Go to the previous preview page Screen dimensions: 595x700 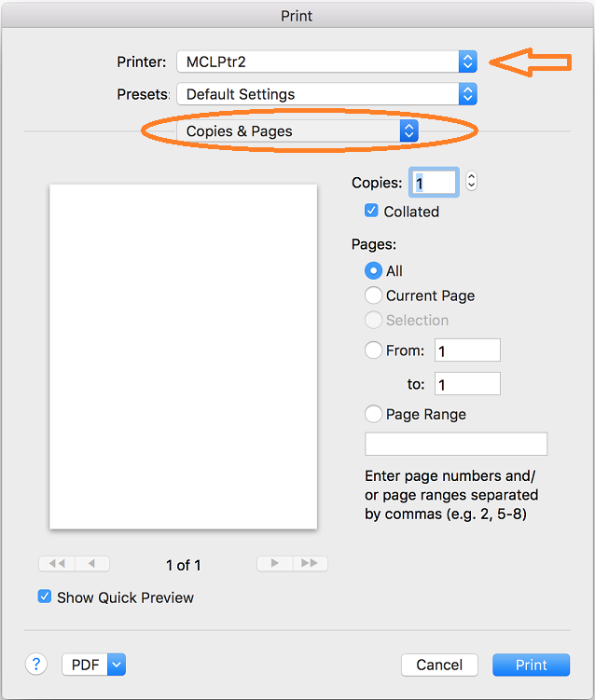click(x=91, y=564)
